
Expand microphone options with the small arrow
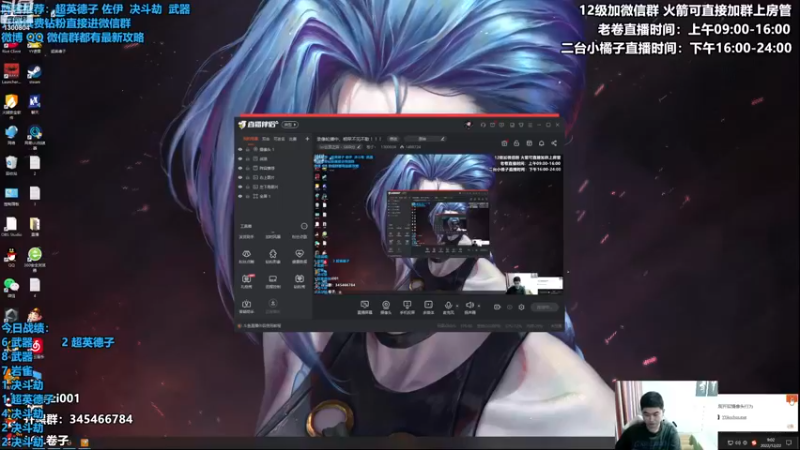coord(457,306)
